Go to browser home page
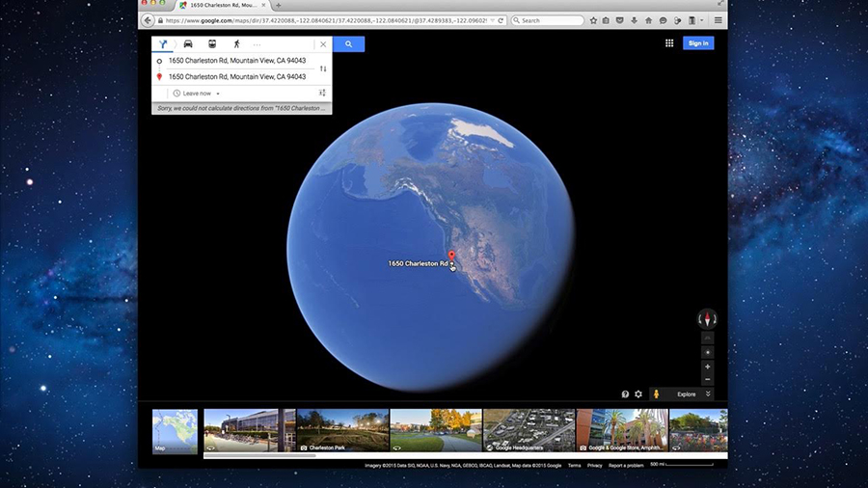 point(648,20)
